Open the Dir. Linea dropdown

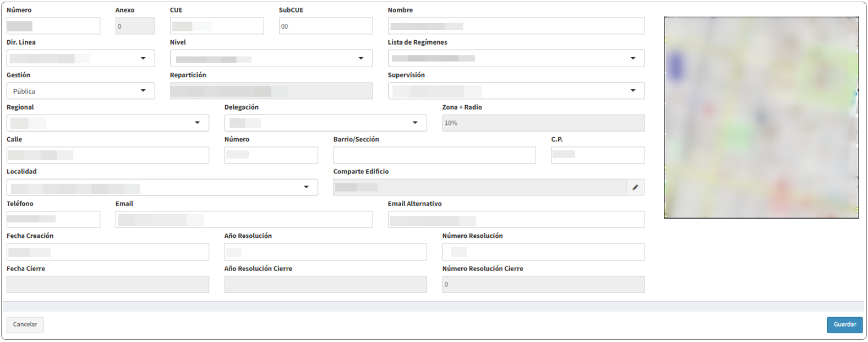point(80,58)
